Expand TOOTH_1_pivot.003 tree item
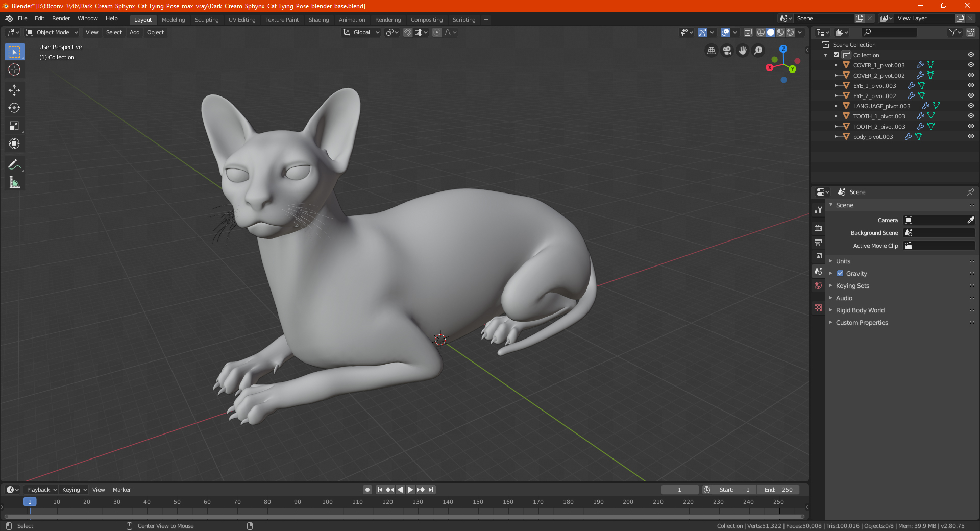 coord(836,116)
